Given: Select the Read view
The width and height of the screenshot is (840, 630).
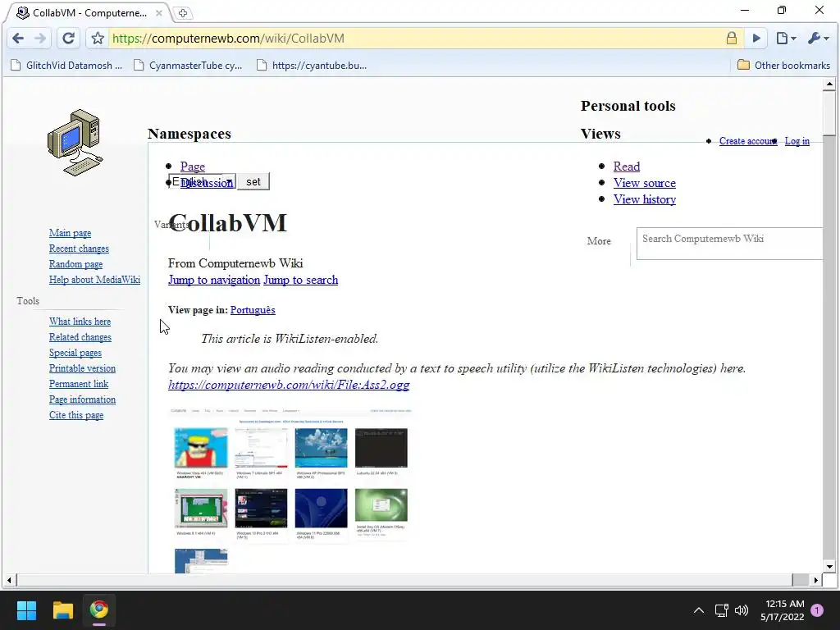Looking at the screenshot, I should point(626,166).
